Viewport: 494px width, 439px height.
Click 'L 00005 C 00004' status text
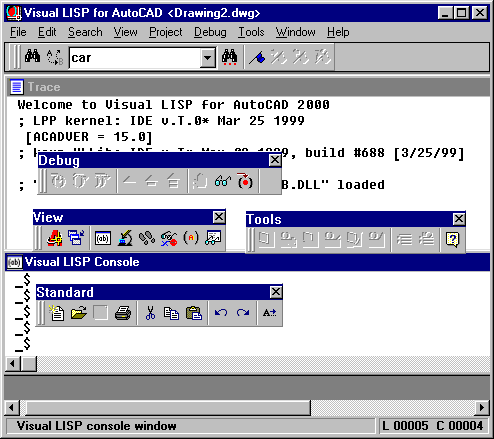point(433,426)
